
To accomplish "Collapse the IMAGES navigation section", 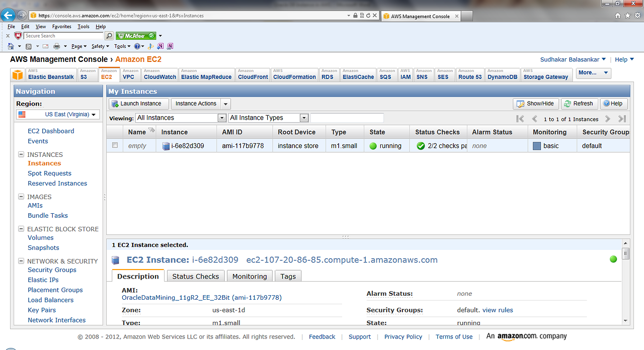I will click(21, 197).
